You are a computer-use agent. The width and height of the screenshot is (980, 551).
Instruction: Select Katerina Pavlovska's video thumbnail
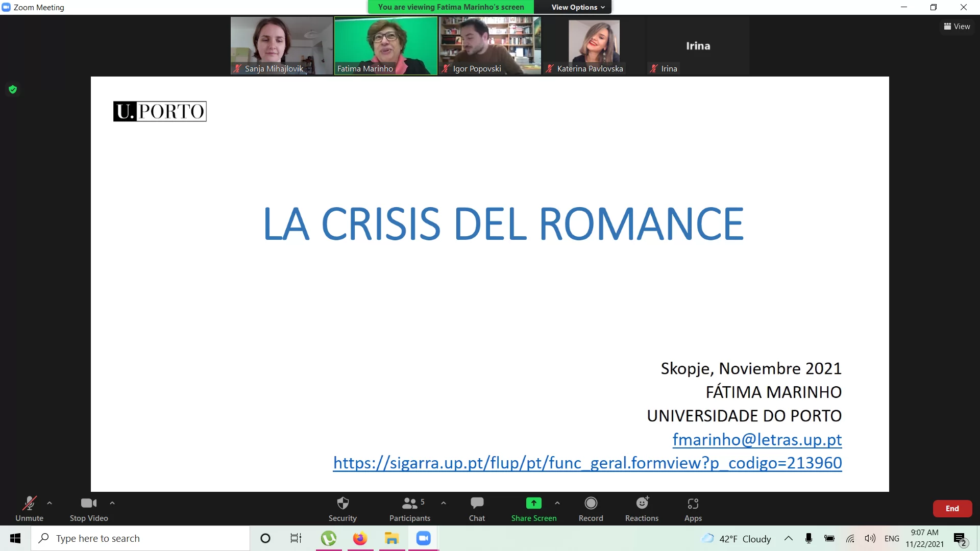point(594,45)
